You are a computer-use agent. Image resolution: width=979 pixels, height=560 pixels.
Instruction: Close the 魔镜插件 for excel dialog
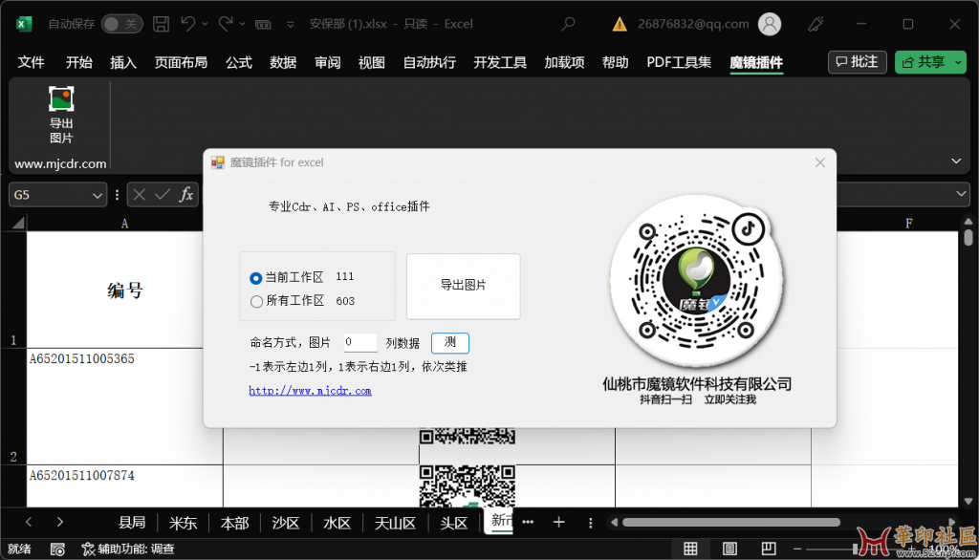click(819, 162)
